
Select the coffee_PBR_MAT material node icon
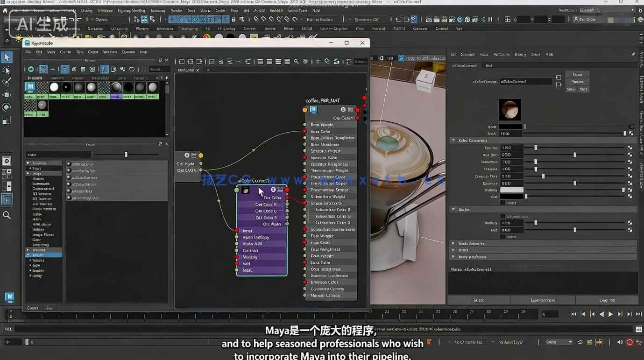click(313, 109)
